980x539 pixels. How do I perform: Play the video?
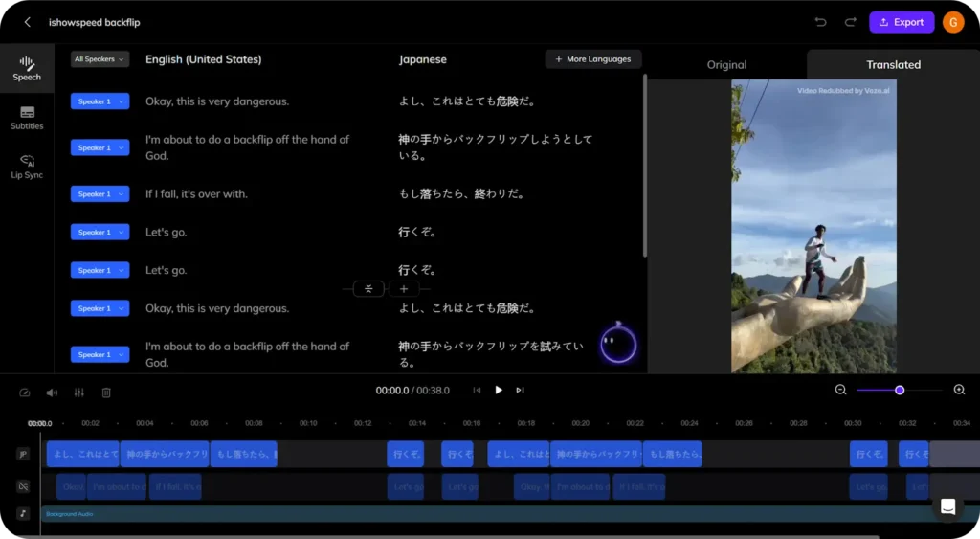tap(498, 391)
